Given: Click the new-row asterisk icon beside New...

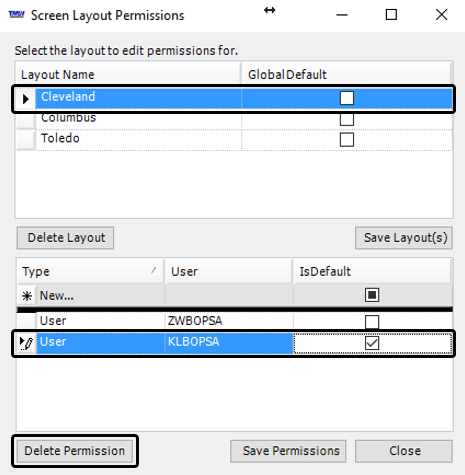Looking at the screenshot, I should click(27, 296).
